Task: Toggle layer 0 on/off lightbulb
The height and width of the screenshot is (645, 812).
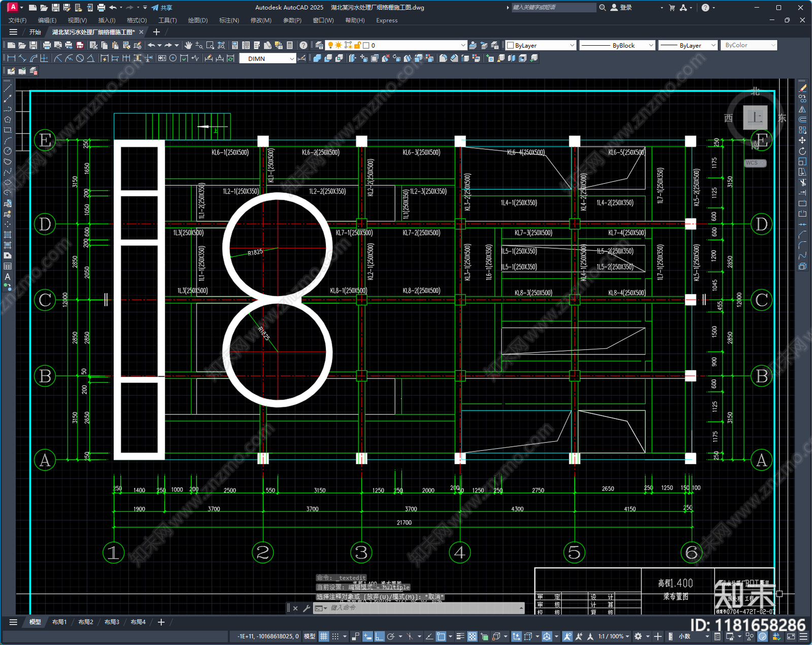Action: tap(330, 45)
